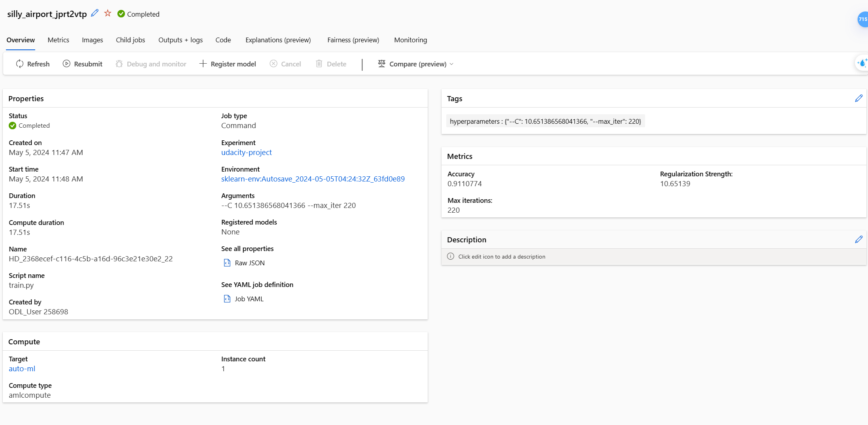Open the Child jobs tab
This screenshot has height=425, width=868.
click(130, 40)
